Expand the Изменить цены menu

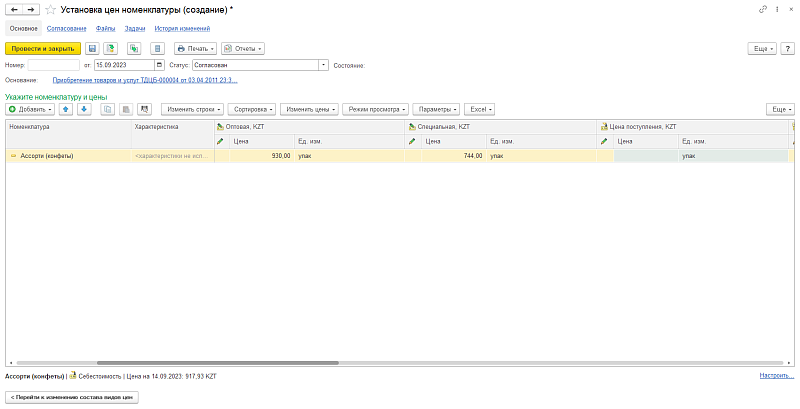pyautogui.click(x=308, y=108)
